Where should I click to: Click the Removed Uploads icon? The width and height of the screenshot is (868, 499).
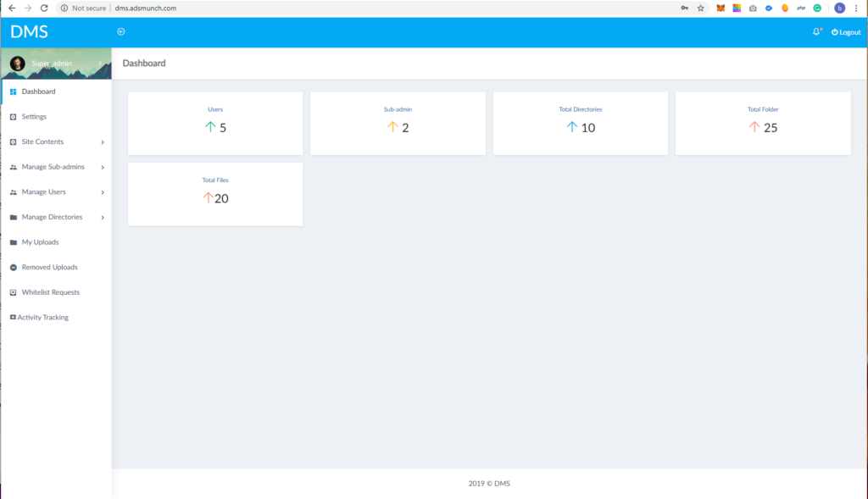tap(12, 267)
